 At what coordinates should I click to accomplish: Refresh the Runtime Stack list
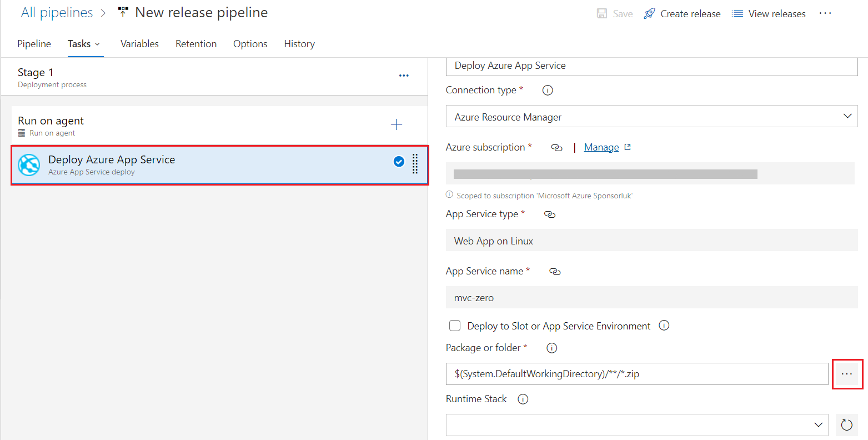pos(846,425)
